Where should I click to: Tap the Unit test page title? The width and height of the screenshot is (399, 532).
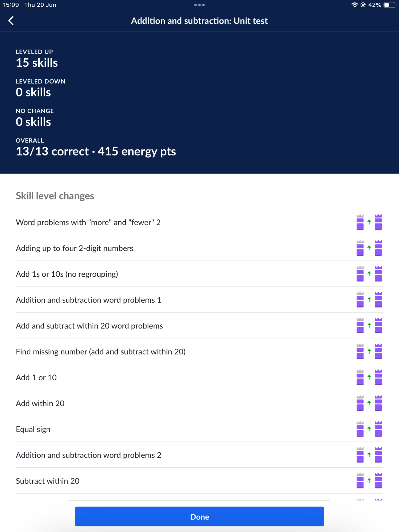click(199, 21)
